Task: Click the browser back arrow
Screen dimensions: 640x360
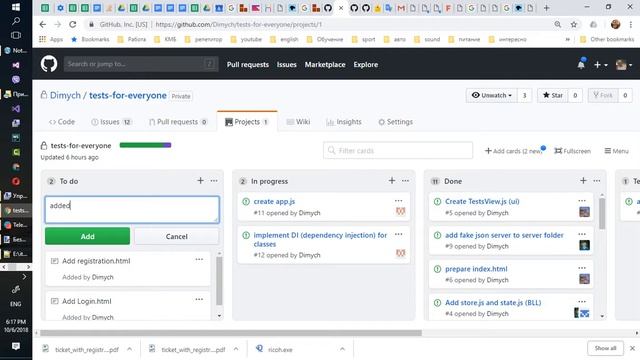Action: point(43,24)
